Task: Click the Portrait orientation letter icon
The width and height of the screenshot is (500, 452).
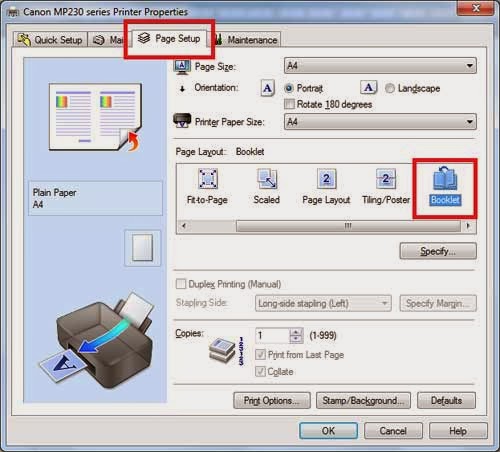Action: pyautogui.click(x=267, y=88)
